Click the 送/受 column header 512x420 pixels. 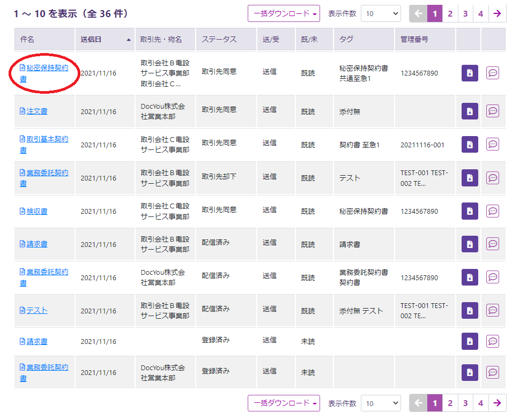pos(276,40)
